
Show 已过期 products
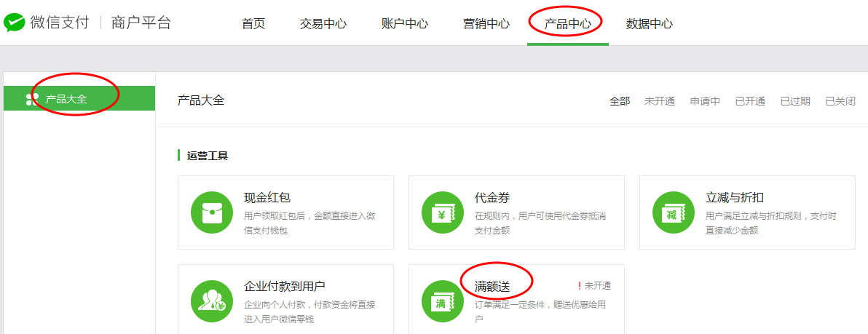tap(795, 101)
